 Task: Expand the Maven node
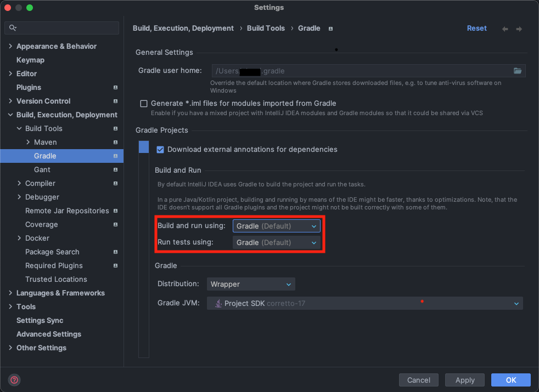point(28,143)
